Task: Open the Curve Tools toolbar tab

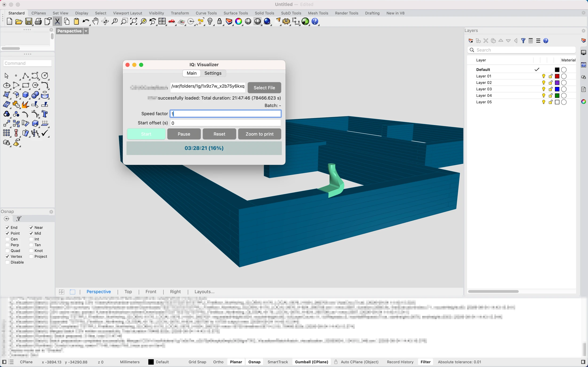Action: click(206, 13)
